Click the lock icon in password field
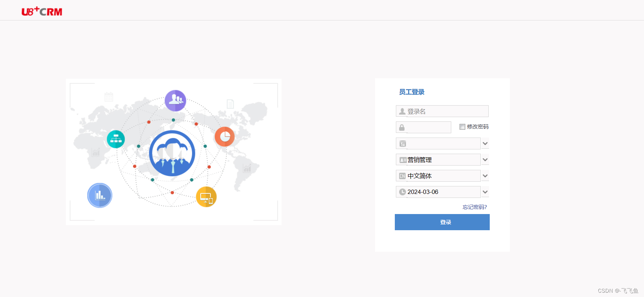Viewport: 644px width, 297px height. point(402,127)
